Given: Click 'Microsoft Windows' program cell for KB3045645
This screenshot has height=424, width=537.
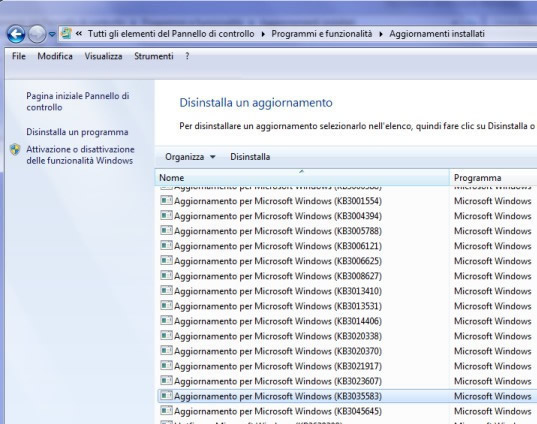Looking at the screenshot, I should [492, 411].
